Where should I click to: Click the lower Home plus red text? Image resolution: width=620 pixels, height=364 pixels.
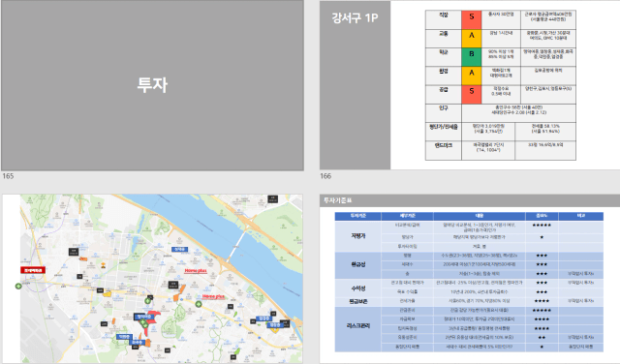(213, 296)
